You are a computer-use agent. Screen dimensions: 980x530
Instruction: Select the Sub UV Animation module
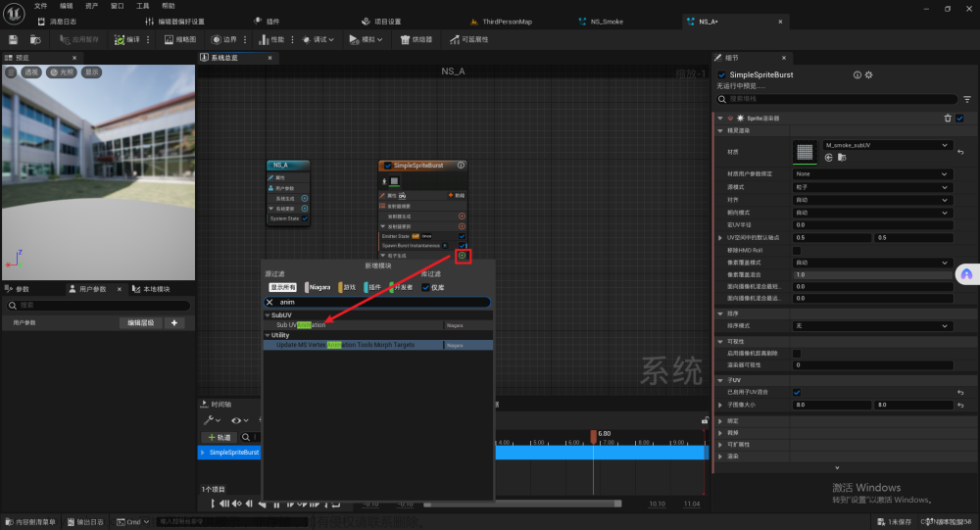pos(301,325)
